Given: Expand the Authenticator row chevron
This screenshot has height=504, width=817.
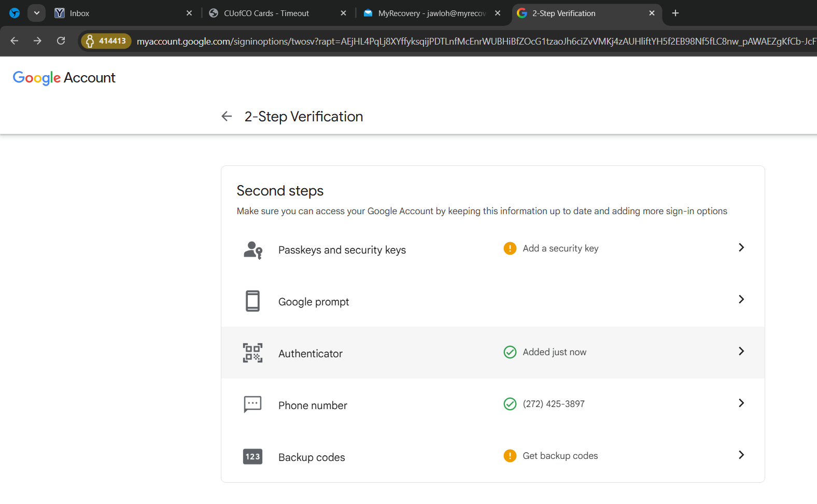Looking at the screenshot, I should [741, 352].
